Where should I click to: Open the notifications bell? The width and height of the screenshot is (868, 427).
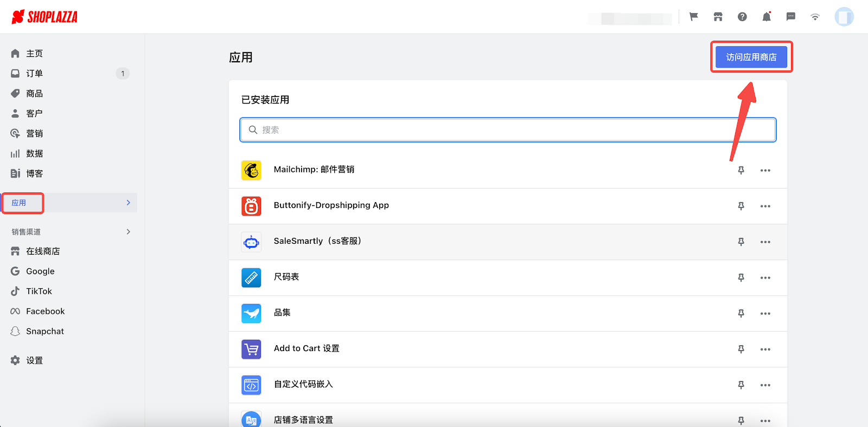(x=767, y=17)
